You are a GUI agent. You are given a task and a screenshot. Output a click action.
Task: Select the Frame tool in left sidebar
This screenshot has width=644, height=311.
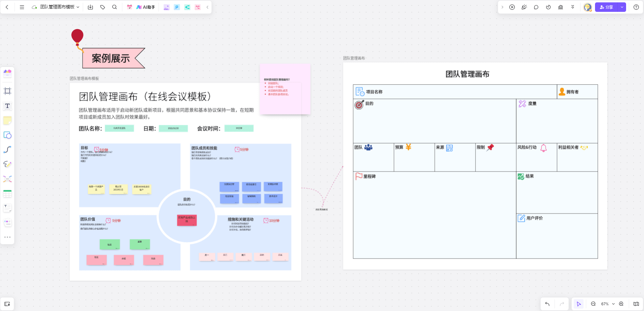[x=7, y=91]
